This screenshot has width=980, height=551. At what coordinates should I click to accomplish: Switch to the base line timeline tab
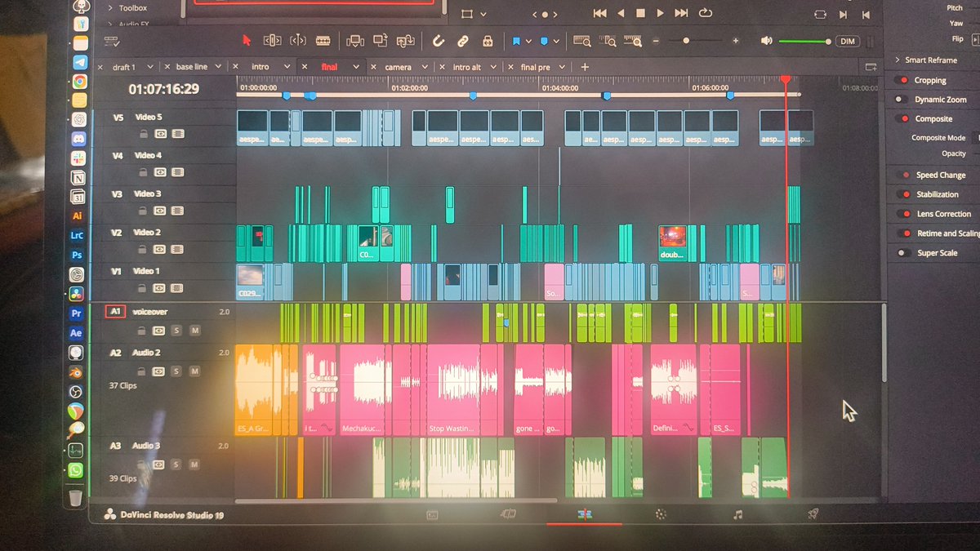tap(192, 67)
